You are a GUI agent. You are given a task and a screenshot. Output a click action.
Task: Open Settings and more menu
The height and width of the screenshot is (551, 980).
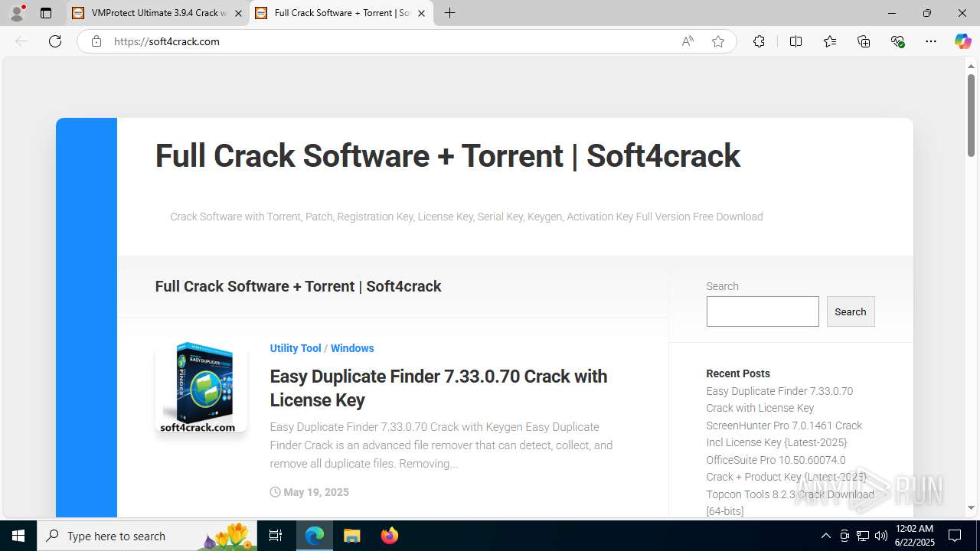point(931,41)
